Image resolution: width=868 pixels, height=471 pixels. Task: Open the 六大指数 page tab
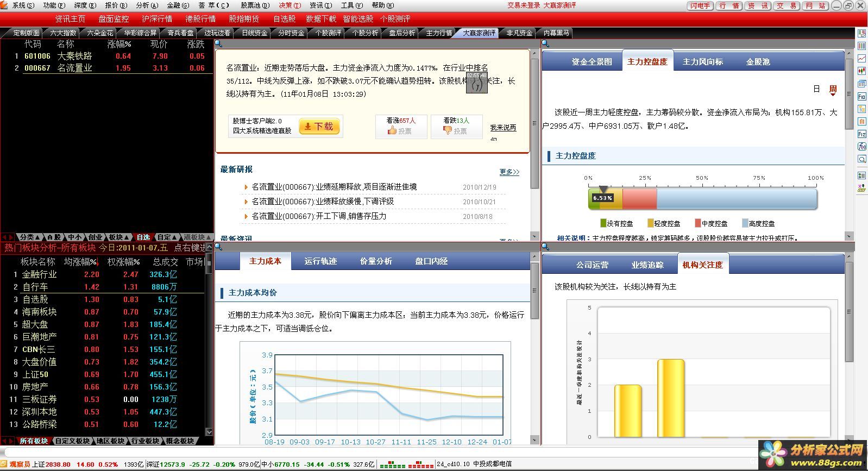click(63, 33)
